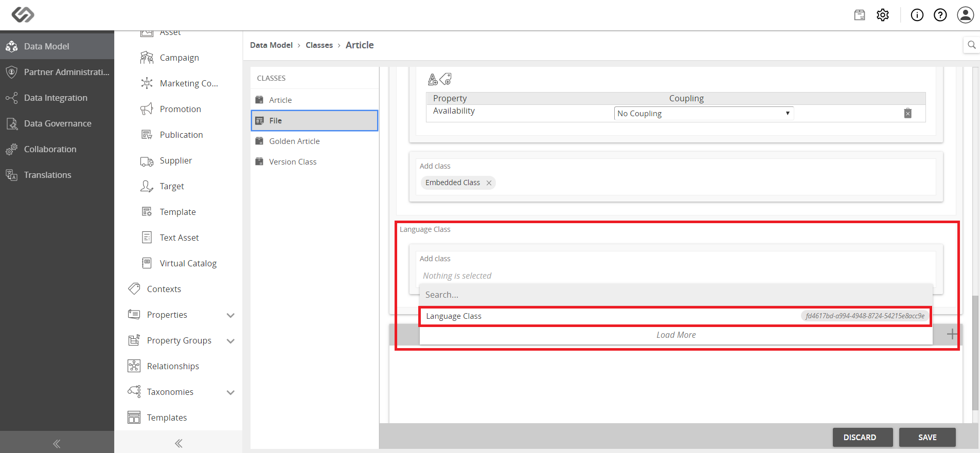The width and height of the screenshot is (980, 453).
Task: Click the Text Asset document icon
Action: [147, 238]
